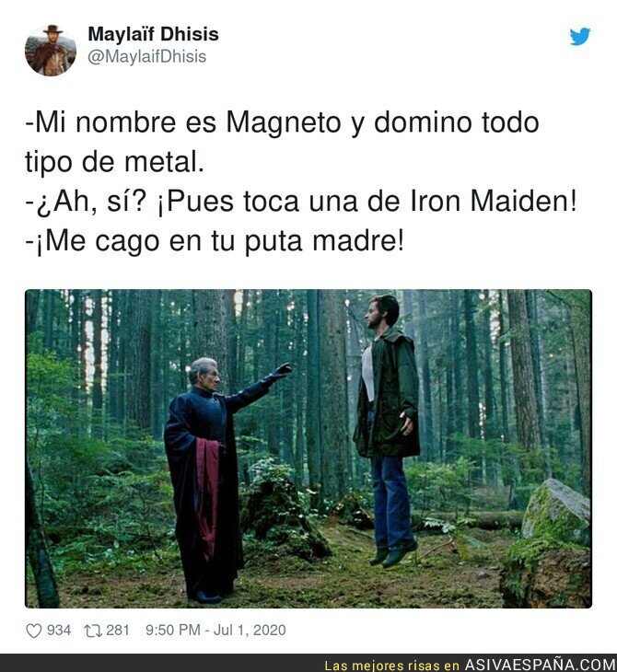Click the floating man in green jacket
The width and height of the screenshot is (617, 672).
pyautogui.click(x=387, y=431)
